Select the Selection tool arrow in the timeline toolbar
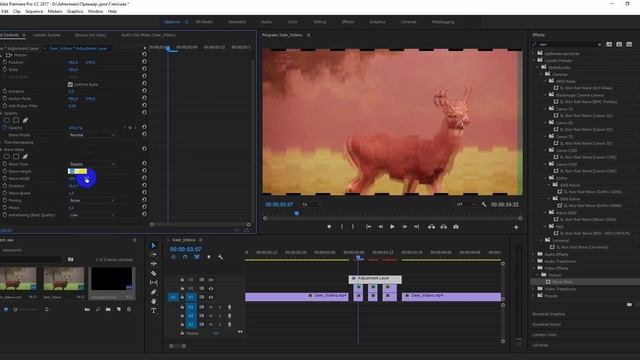 (153, 245)
